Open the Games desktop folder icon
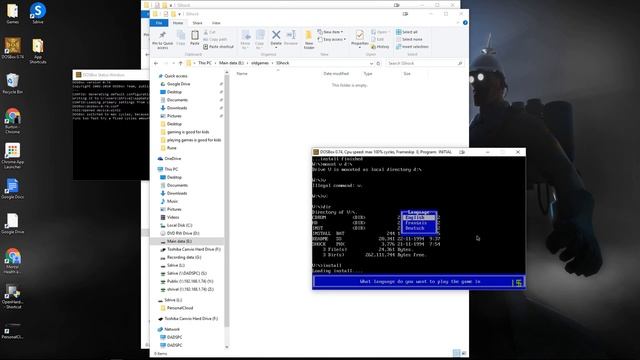The width and height of the screenshot is (640, 360). [12, 13]
